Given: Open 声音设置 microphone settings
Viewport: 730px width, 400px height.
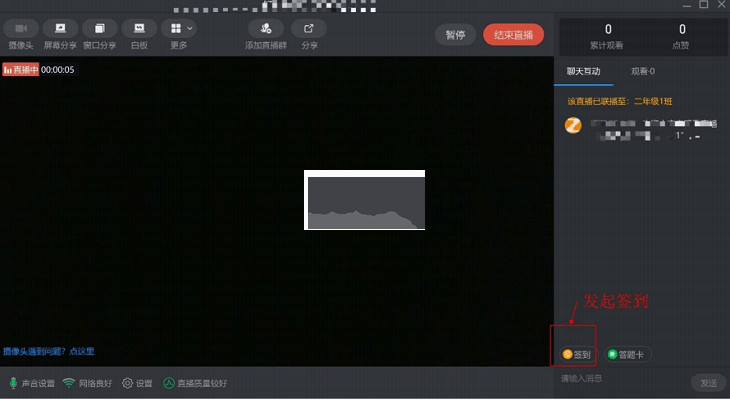Looking at the screenshot, I should [x=32, y=383].
